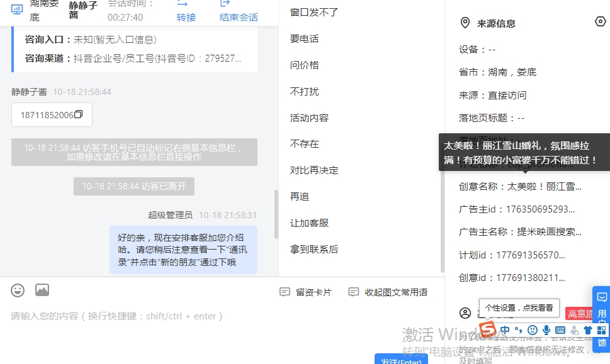End the chat via 结束会话

238,17
